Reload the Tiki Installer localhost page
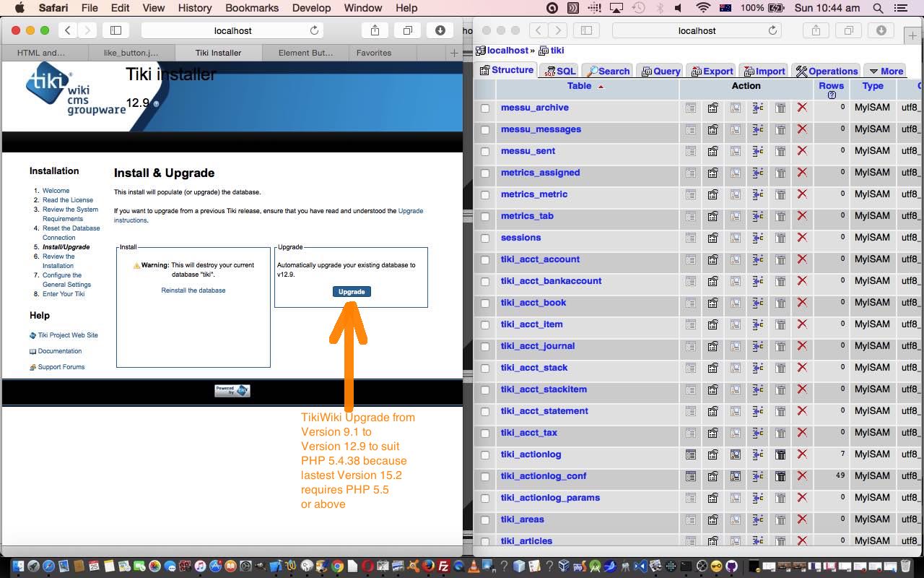924x578 pixels. [x=314, y=30]
